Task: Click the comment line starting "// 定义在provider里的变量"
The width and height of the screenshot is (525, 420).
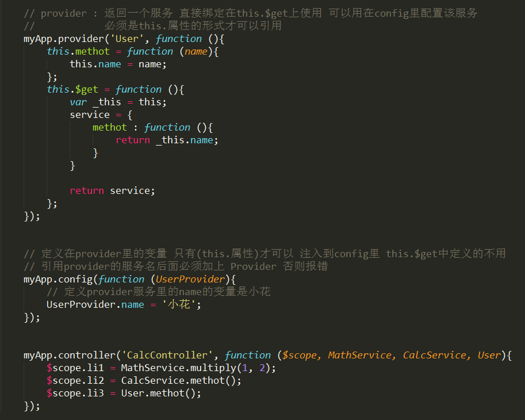Action: point(265,254)
